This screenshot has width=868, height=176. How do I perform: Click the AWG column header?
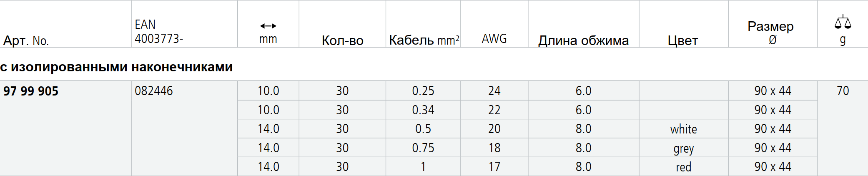tap(494, 39)
